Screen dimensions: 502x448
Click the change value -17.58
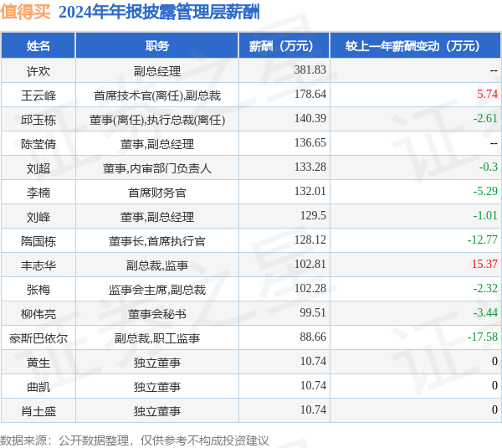click(483, 337)
